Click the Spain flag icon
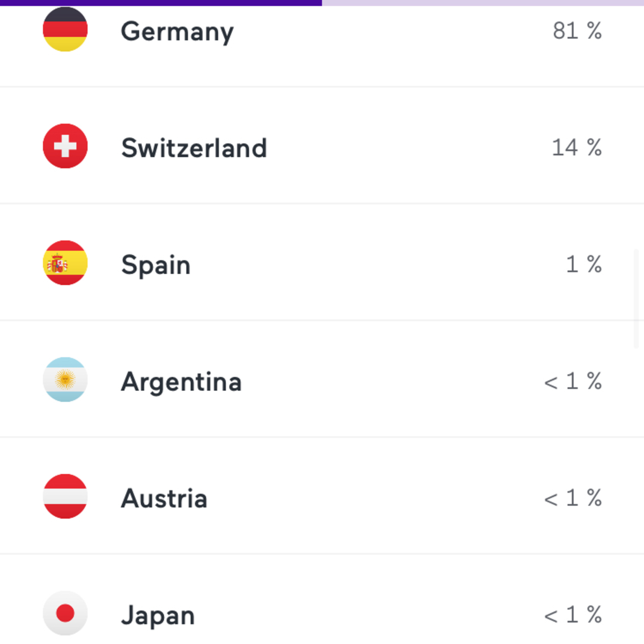The height and width of the screenshot is (644, 644). point(65,263)
